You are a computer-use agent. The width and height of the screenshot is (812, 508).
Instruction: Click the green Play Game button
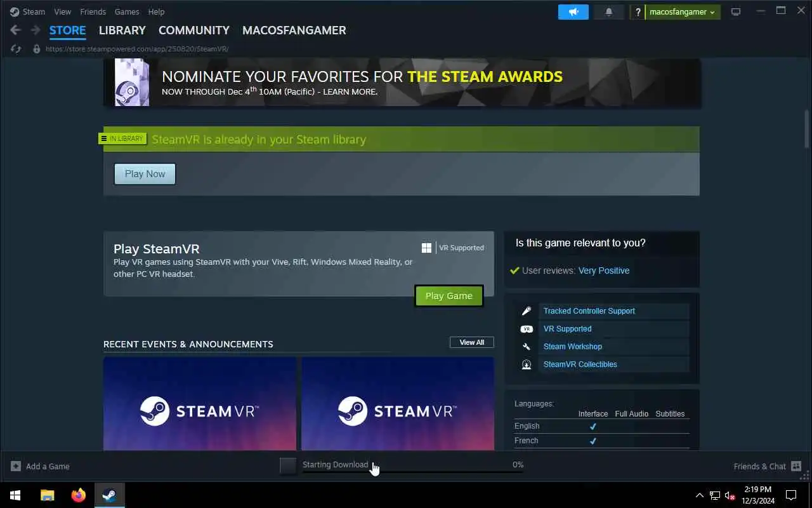449,296
